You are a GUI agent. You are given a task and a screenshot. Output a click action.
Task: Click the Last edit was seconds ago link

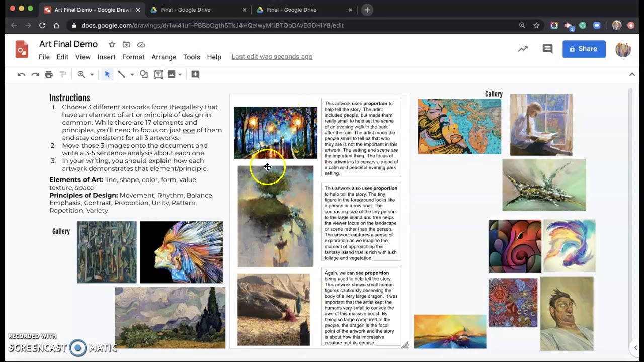(272, 57)
